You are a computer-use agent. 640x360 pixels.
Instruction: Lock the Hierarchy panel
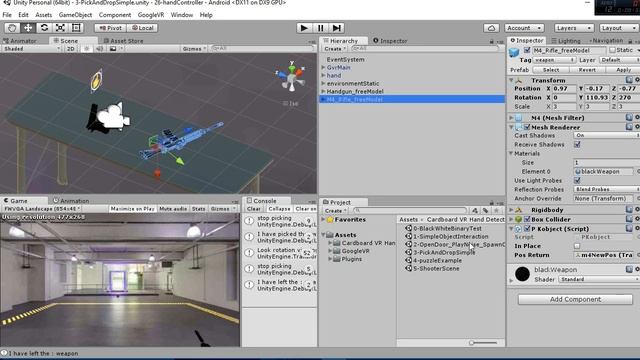click(491, 41)
